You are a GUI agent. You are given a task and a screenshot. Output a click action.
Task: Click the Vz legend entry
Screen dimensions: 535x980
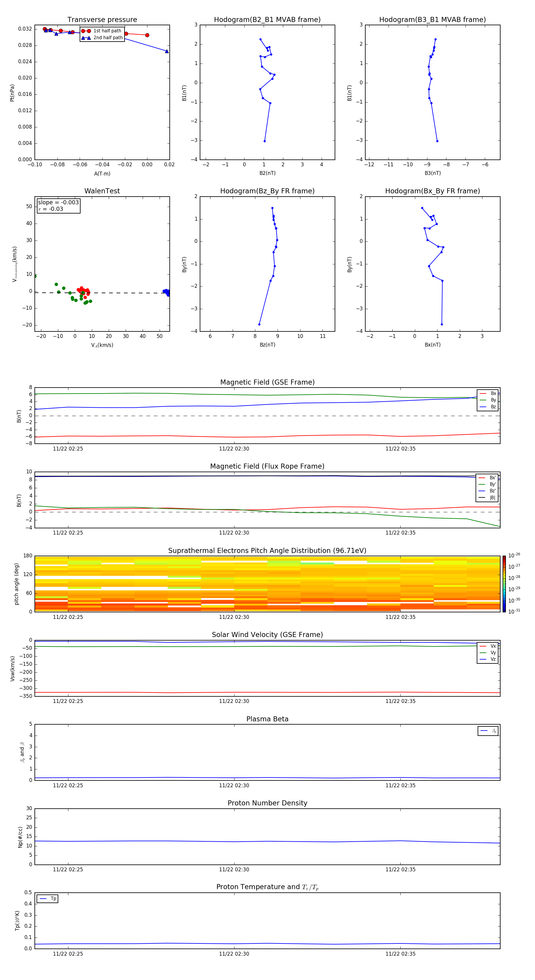(x=488, y=659)
